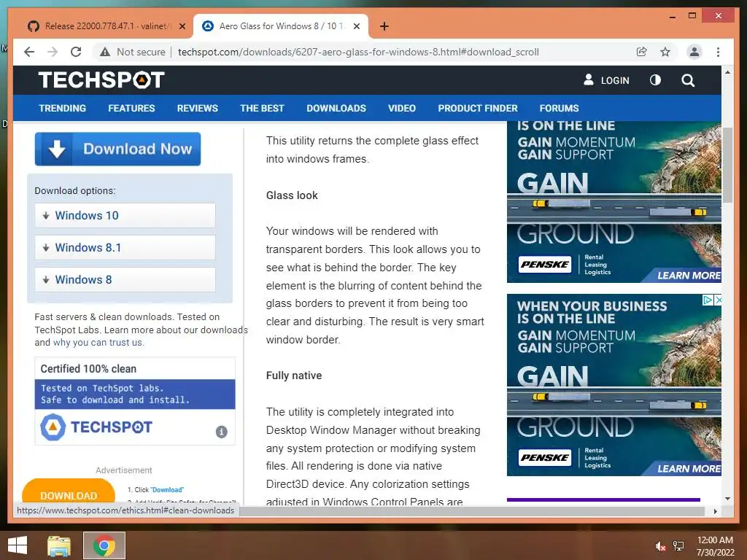Follow the 'why you can trust us' link
This screenshot has height=560, width=747.
[x=98, y=343]
